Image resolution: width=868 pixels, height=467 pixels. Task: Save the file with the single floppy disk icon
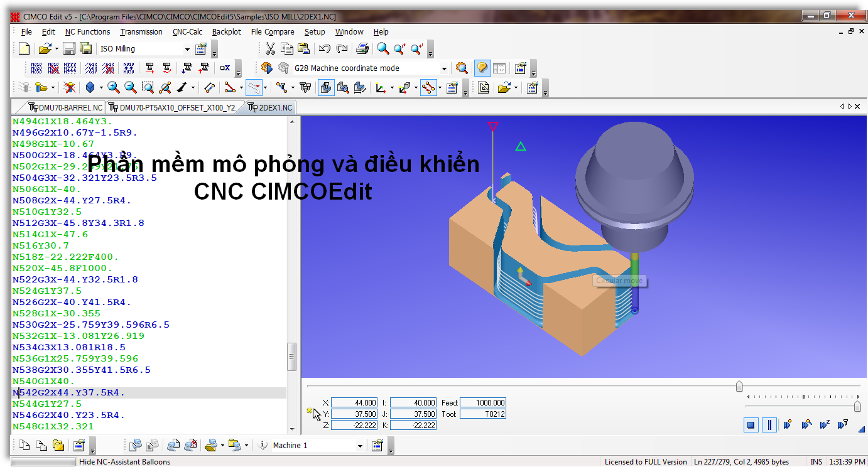pos(69,48)
